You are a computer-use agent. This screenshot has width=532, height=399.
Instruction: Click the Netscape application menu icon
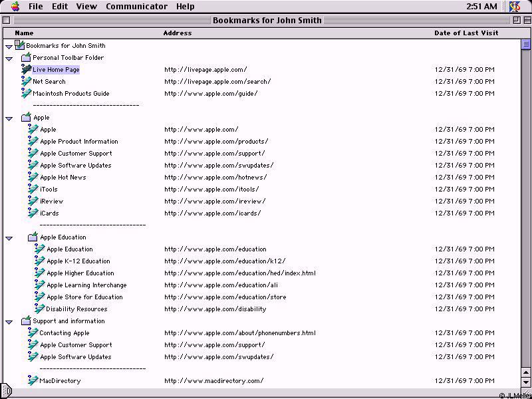coord(515,7)
